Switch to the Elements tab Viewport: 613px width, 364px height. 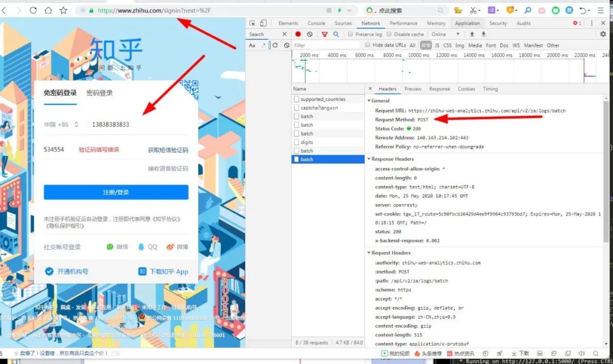point(288,23)
